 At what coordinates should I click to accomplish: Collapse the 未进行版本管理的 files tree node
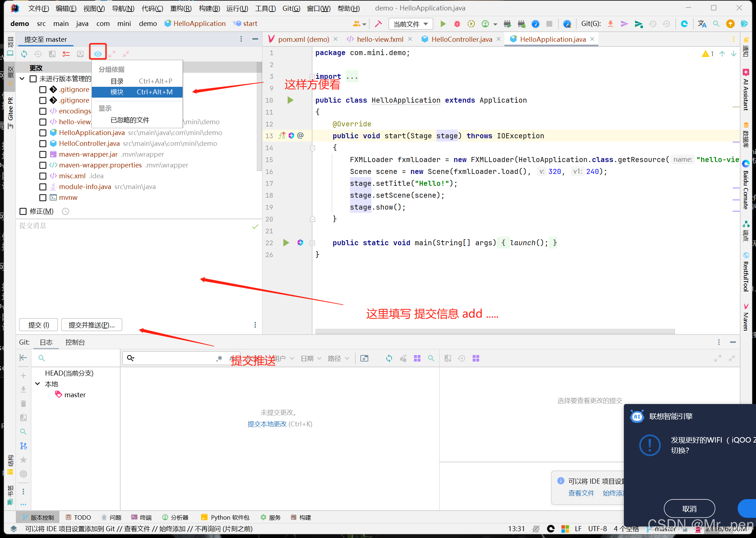click(22, 79)
